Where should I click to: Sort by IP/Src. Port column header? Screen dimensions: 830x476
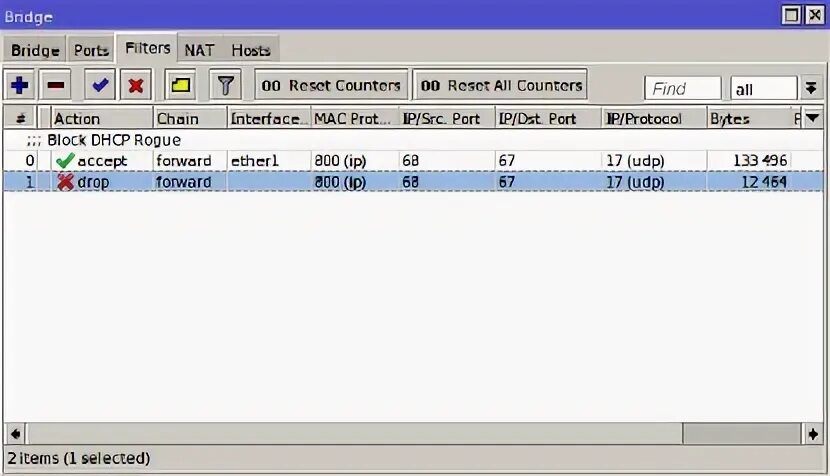click(x=447, y=118)
